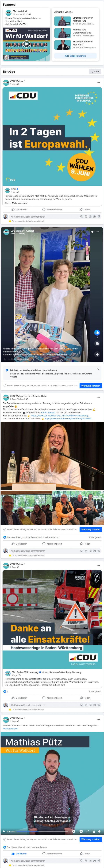Mute the reel using the speaker icon
Screen dimensions: 104x868
(93, 232)
